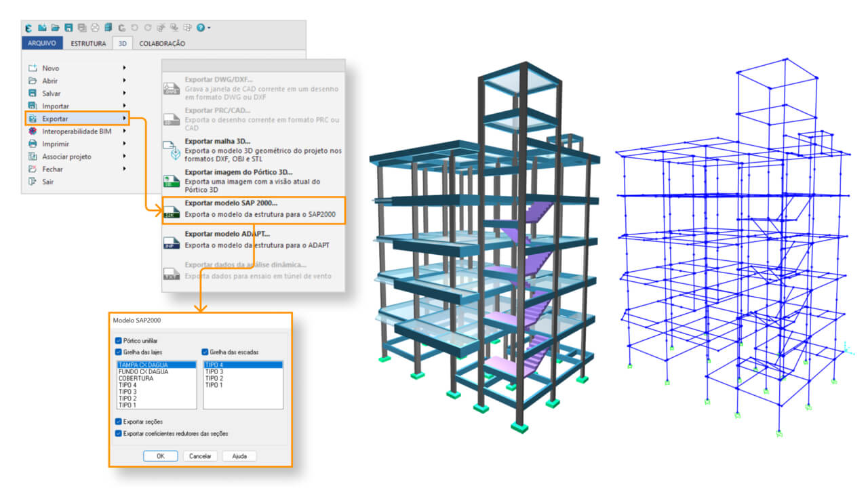Expand the Interoperabilidade BIM submenu arrow
The width and height of the screenshot is (868, 488).
(125, 131)
